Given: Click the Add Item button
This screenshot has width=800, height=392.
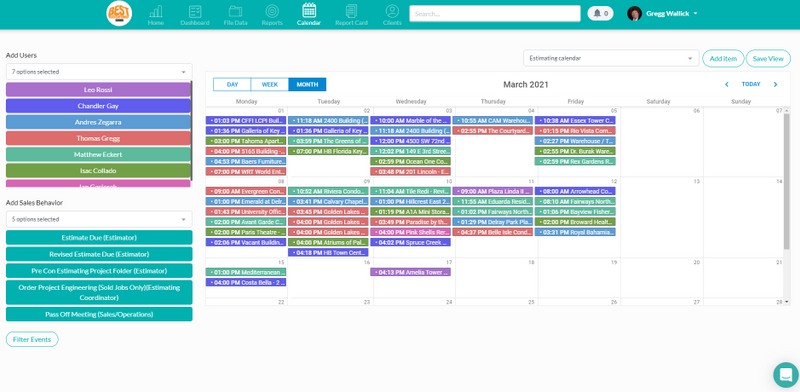Looking at the screenshot, I should [723, 59].
